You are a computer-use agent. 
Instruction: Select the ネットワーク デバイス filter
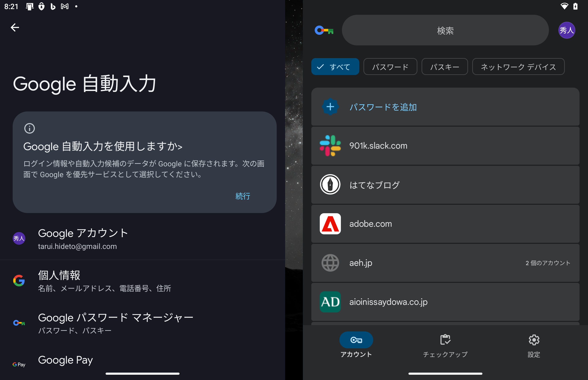[518, 66]
